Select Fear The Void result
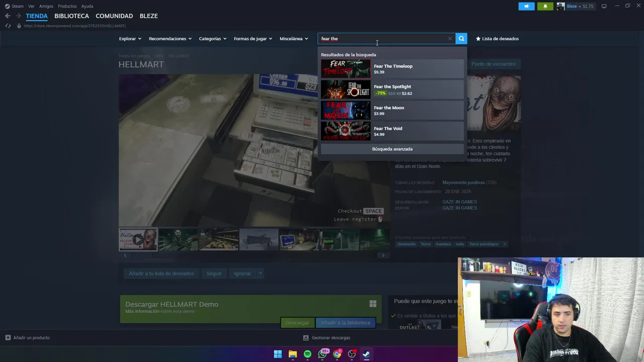The height and width of the screenshot is (362, 644). pos(392,131)
